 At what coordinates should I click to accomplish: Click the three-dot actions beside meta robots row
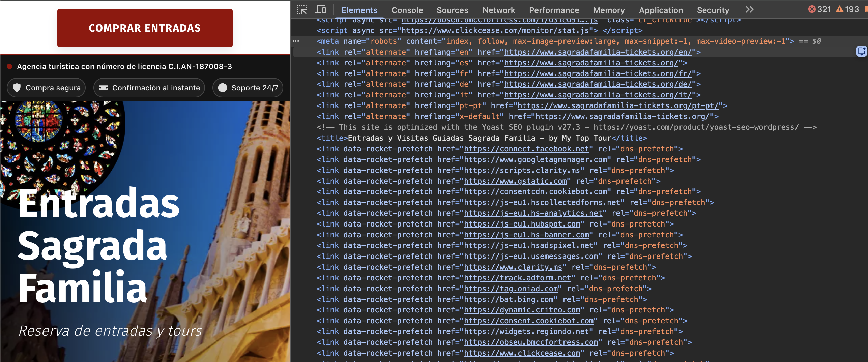[296, 41]
